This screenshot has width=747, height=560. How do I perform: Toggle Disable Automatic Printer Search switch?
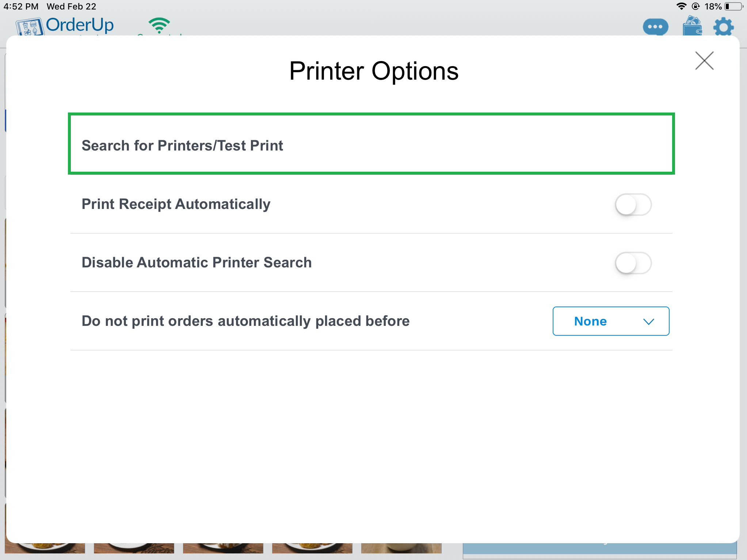[x=633, y=263]
